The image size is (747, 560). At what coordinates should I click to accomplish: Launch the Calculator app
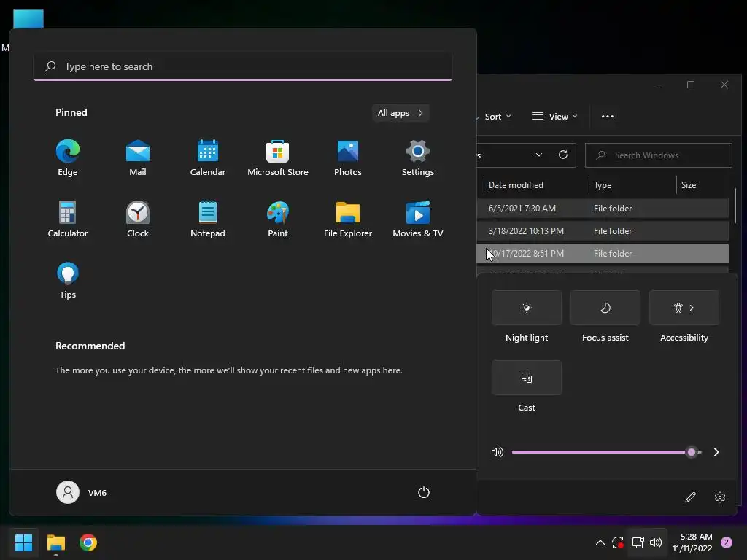[x=68, y=219]
